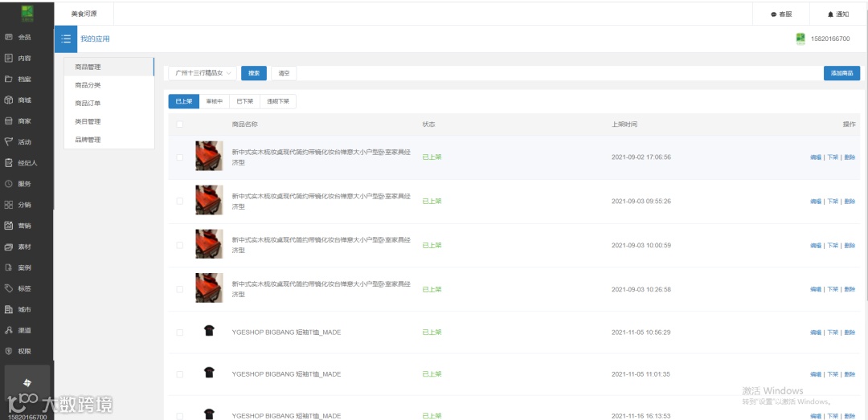Open 客服 customer service chat
This screenshot has width=868, height=420.
[781, 14]
